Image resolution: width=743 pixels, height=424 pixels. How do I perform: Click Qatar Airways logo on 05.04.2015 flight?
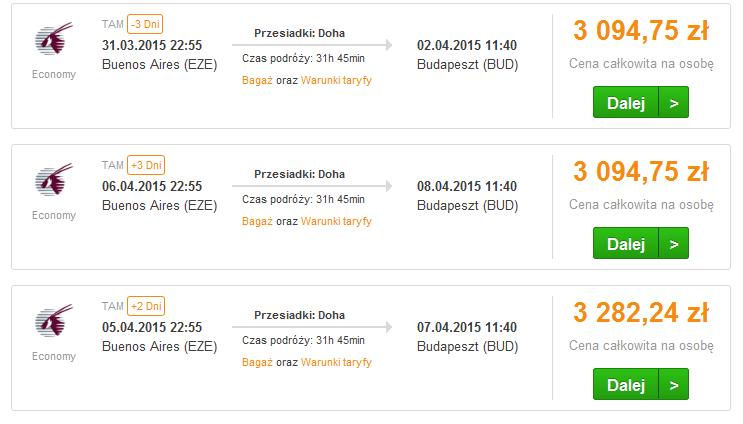click(54, 321)
